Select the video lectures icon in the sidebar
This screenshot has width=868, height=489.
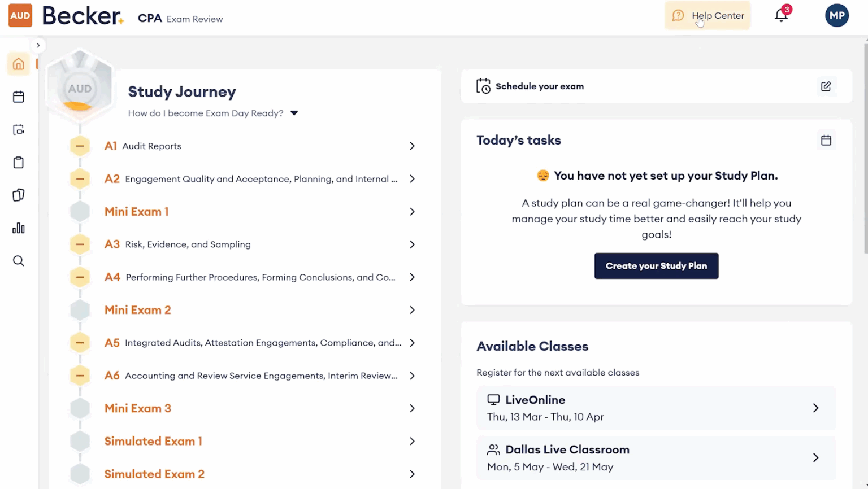click(18, 129)
